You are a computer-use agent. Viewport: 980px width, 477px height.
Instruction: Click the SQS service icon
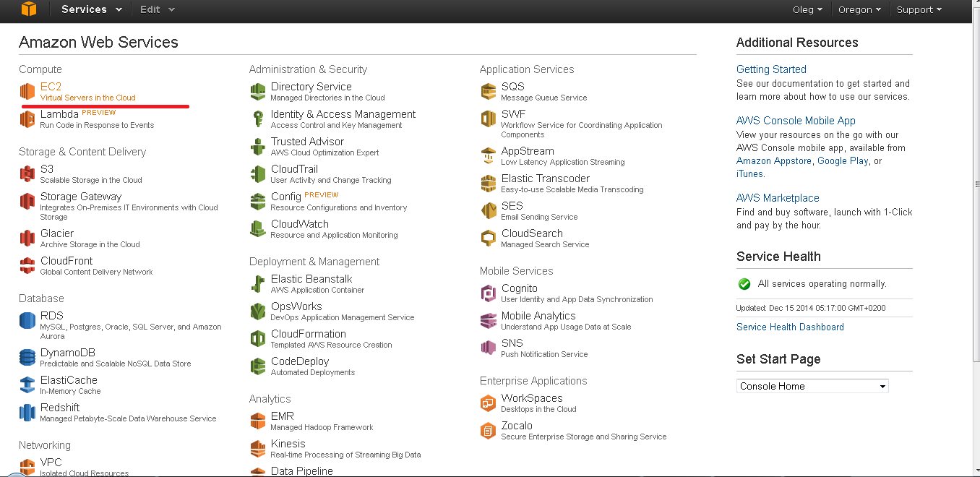click(488, 92)
